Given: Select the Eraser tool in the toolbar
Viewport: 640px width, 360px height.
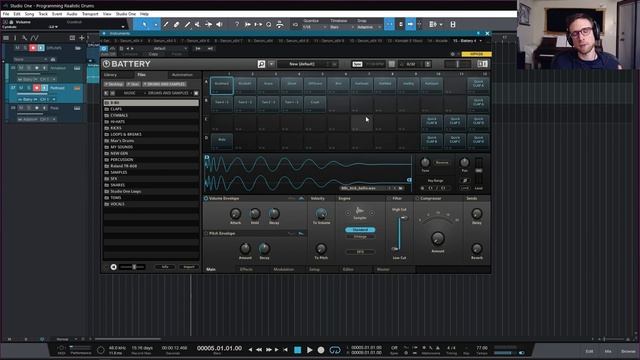Looking at the screenshot, I should 176,24.
